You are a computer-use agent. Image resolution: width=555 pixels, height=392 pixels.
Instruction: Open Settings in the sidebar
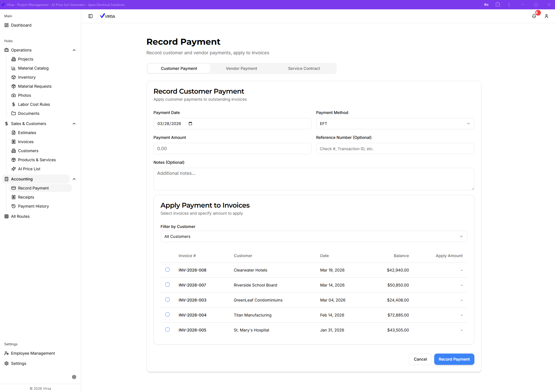pos(18,363)
